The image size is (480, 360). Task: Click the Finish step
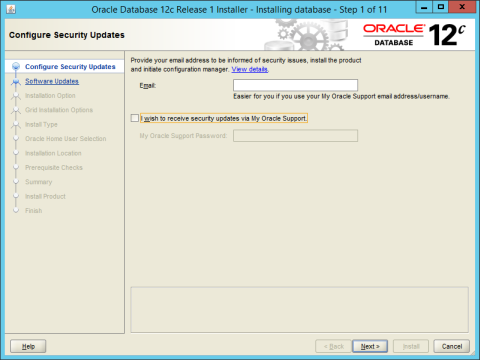point(34,211)
